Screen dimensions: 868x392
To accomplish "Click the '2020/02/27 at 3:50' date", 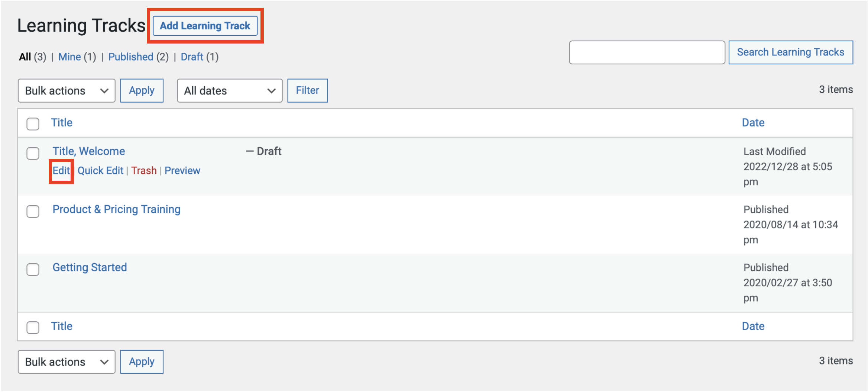I will (788, 283).
